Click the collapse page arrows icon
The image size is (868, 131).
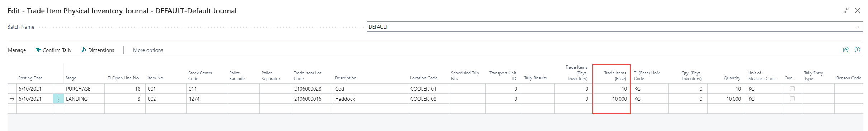click(846, 10)
